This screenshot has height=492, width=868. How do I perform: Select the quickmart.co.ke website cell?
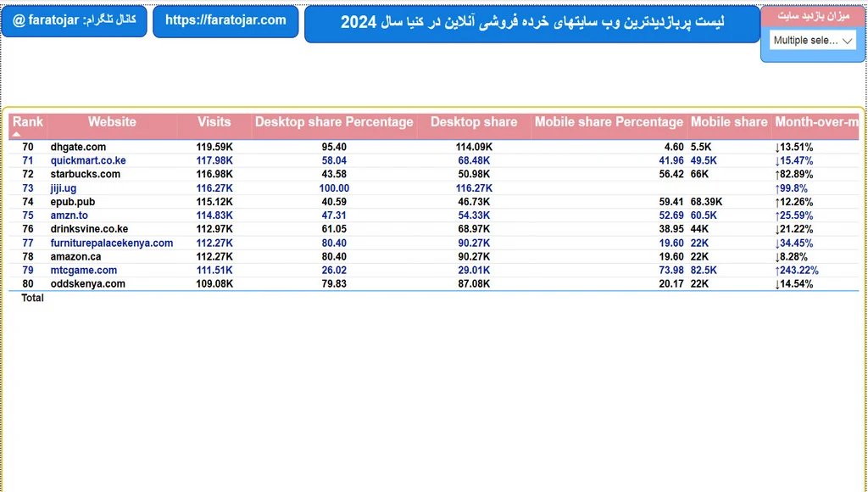(x=88, y=160)
